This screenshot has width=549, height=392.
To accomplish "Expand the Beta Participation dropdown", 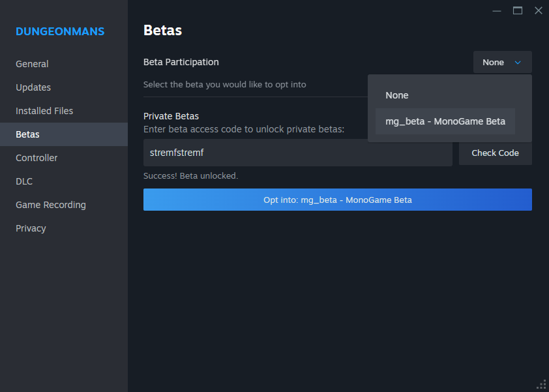I will click(x=503, y=62).
